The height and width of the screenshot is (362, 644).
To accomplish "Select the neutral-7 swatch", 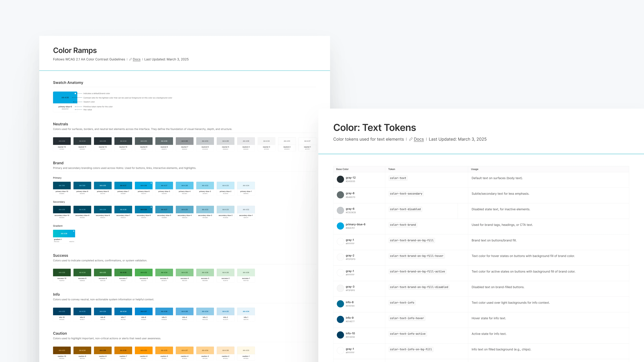I will point(184,144).
